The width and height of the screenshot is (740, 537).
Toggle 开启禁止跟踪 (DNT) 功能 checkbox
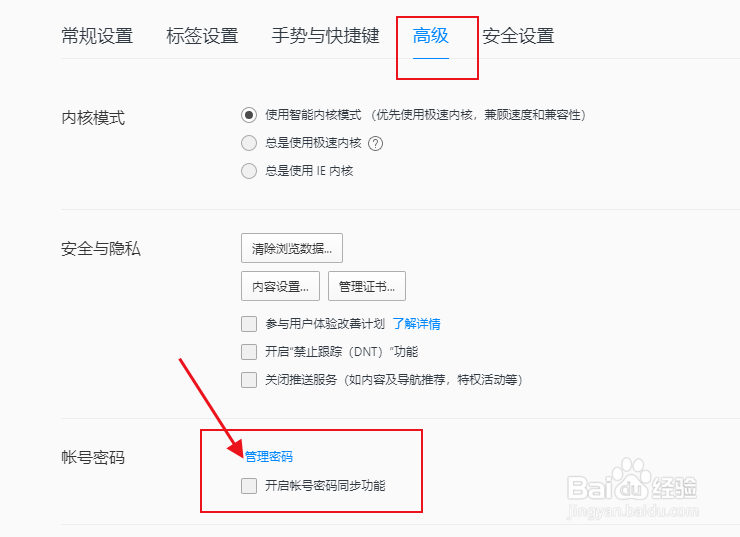(249, 352)
